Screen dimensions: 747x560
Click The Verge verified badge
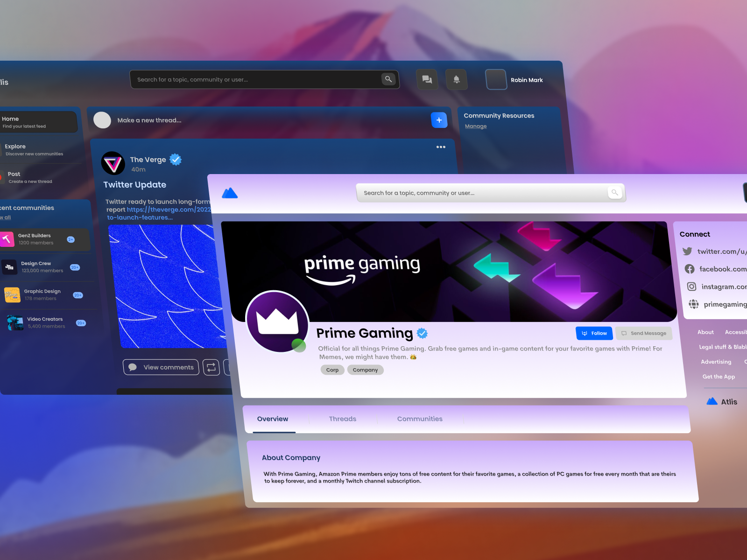pyautogui.click(x=176, y=160)
